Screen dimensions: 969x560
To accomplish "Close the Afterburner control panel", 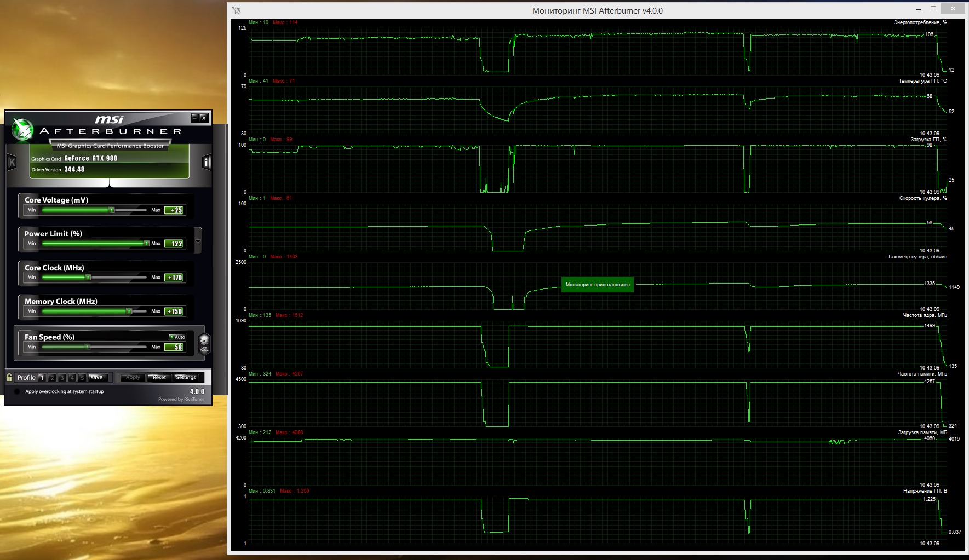I will [x=203, y=118].
